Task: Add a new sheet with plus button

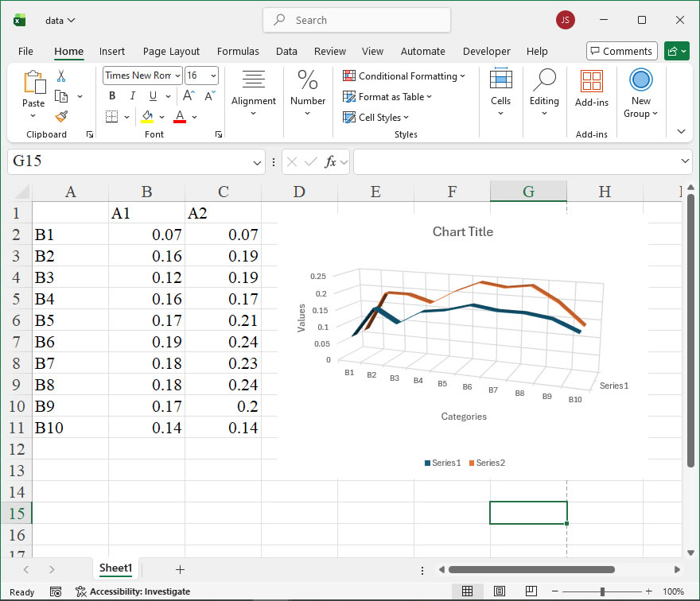Action: (180, 569)
